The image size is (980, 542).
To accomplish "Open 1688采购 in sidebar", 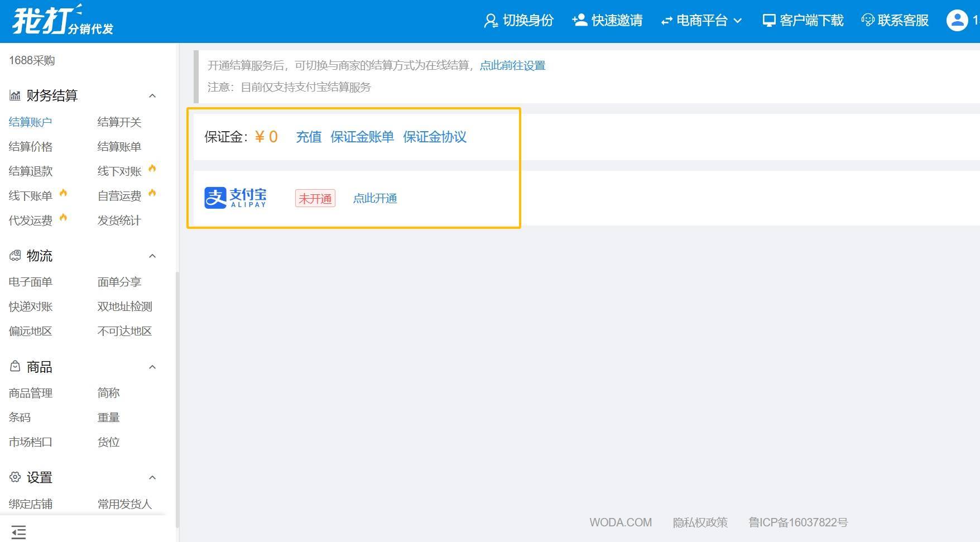I will (32, 60).
